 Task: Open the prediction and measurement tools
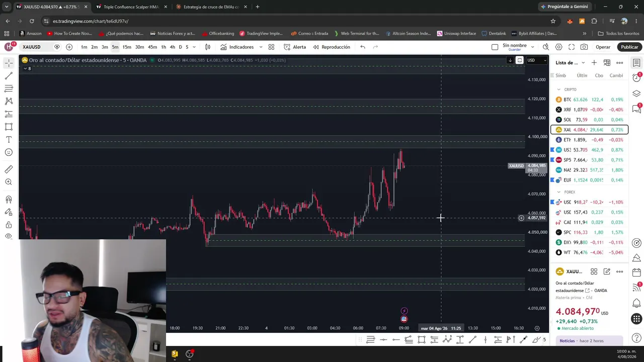click(9, 114)
